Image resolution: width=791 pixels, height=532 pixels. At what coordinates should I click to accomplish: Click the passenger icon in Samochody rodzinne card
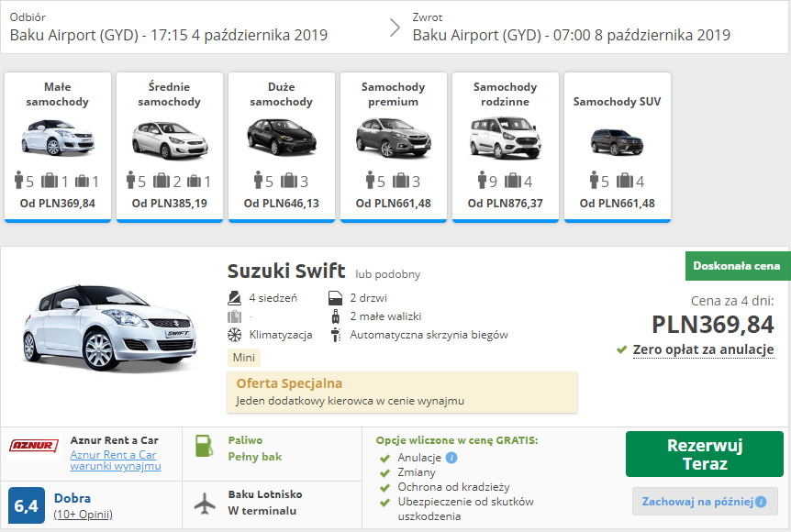(x=483, y=180)
